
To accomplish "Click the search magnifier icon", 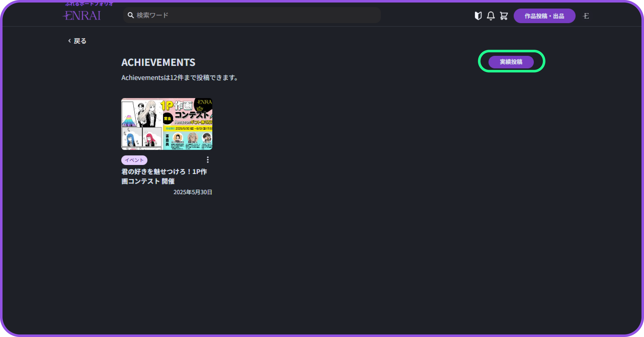I will pos(131,15).
